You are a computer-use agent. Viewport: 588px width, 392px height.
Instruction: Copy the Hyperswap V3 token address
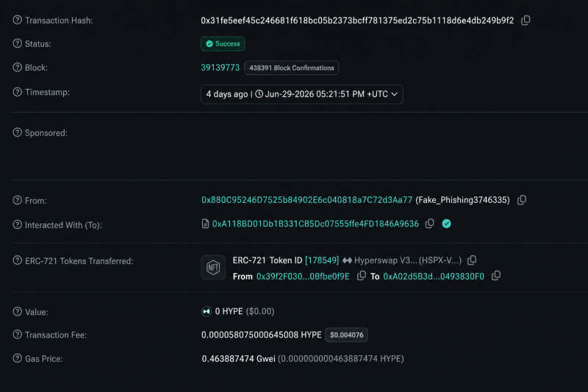point(472,260)
